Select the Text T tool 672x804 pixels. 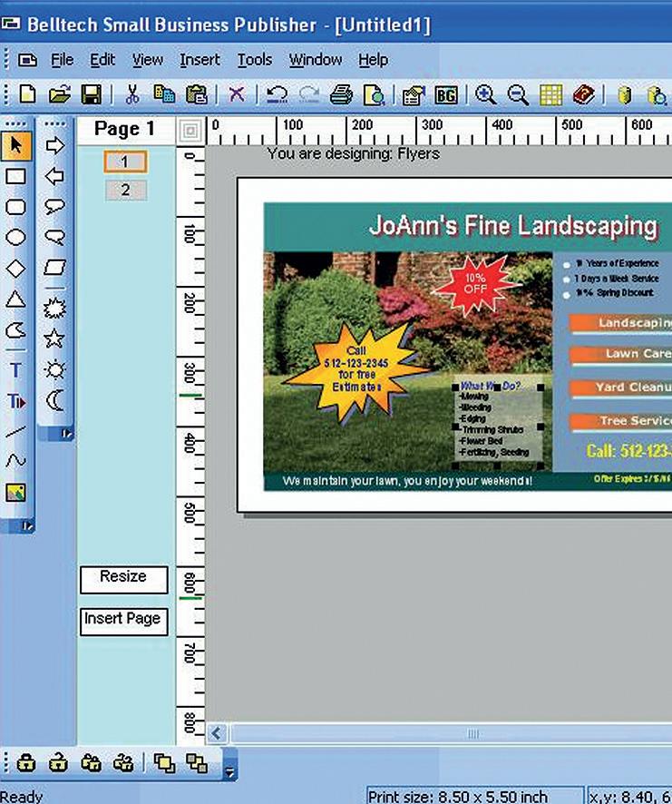(x=16, y=370)
